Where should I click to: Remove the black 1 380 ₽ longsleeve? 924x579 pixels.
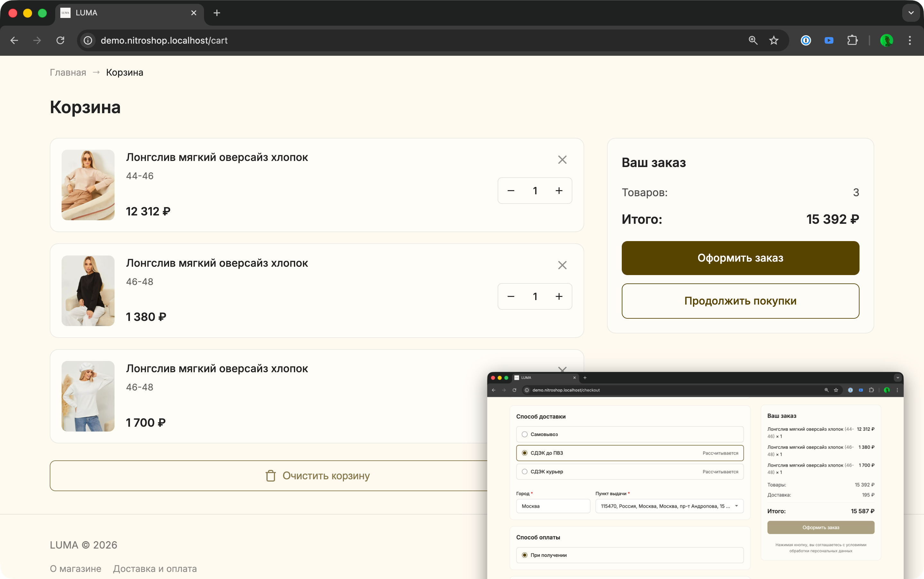point(562,265)
